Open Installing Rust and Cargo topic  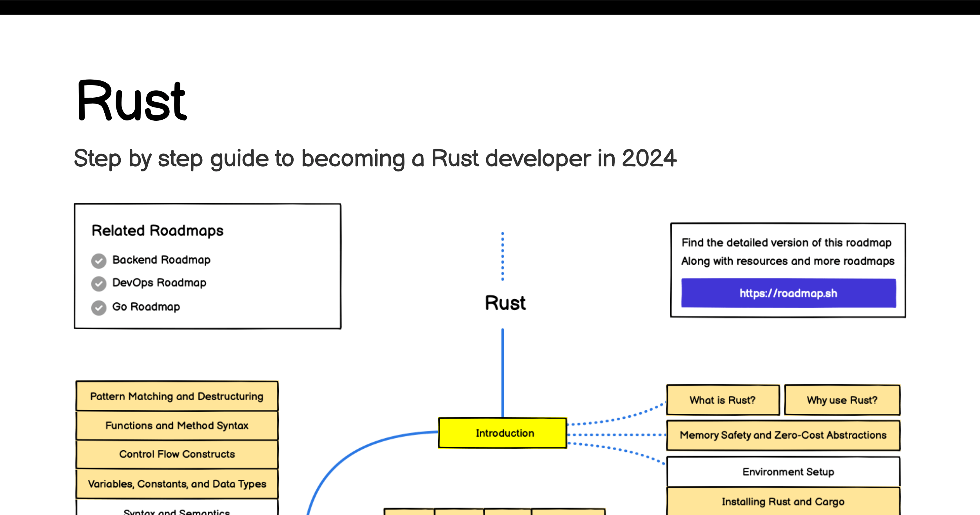coord(783,501)
